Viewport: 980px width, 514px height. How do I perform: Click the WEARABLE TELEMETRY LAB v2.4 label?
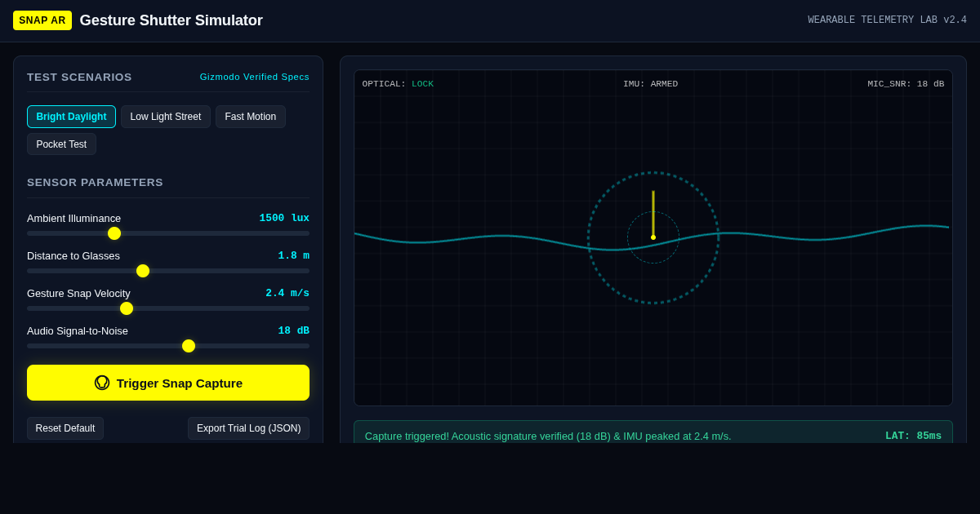888,20
